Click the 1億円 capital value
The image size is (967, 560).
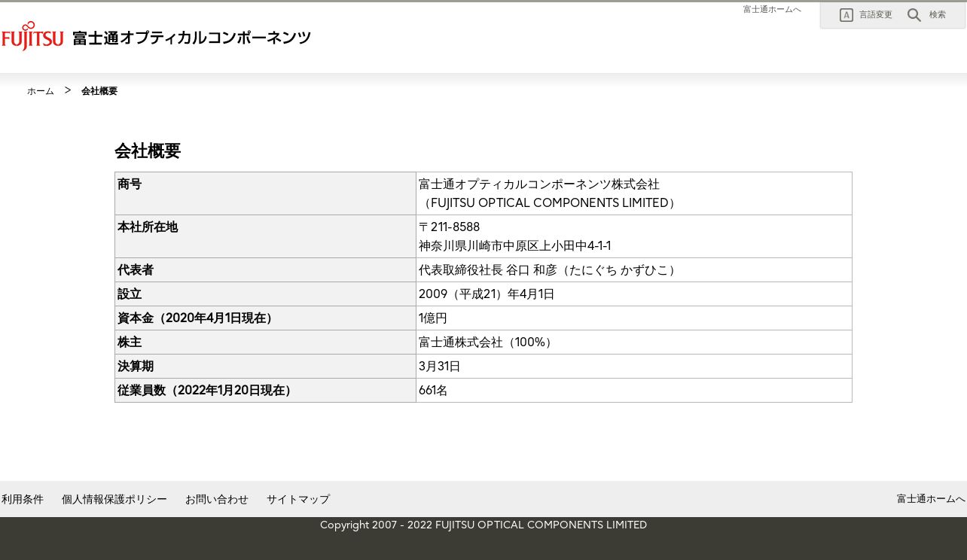tap(433, 318)
